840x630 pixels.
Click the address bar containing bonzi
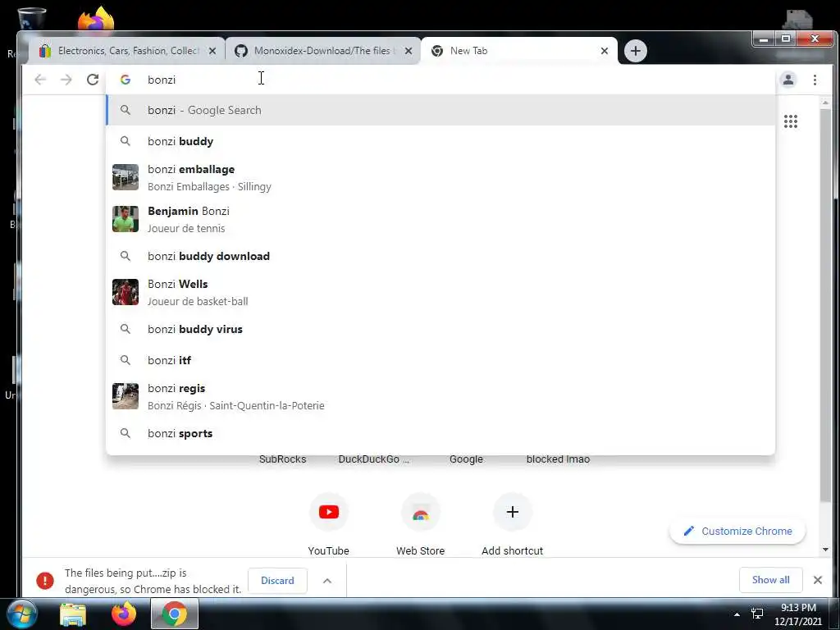(x=441, y=80)
